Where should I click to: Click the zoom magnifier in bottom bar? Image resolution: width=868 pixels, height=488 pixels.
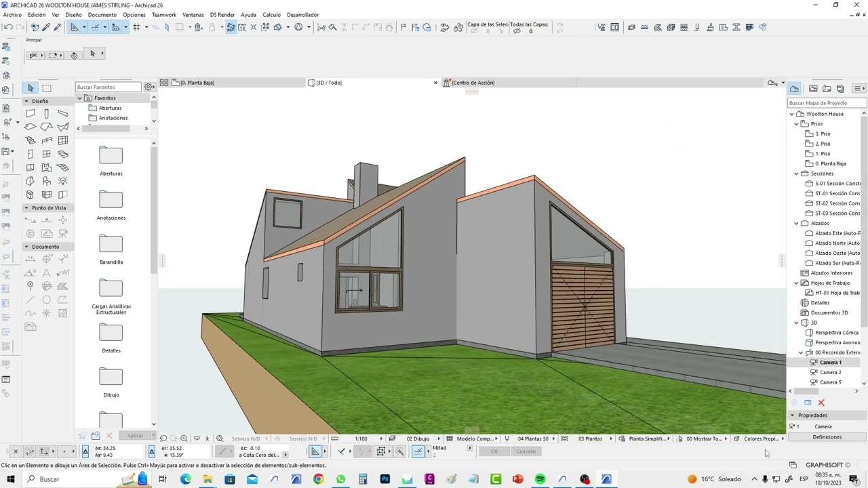[184, 439]
